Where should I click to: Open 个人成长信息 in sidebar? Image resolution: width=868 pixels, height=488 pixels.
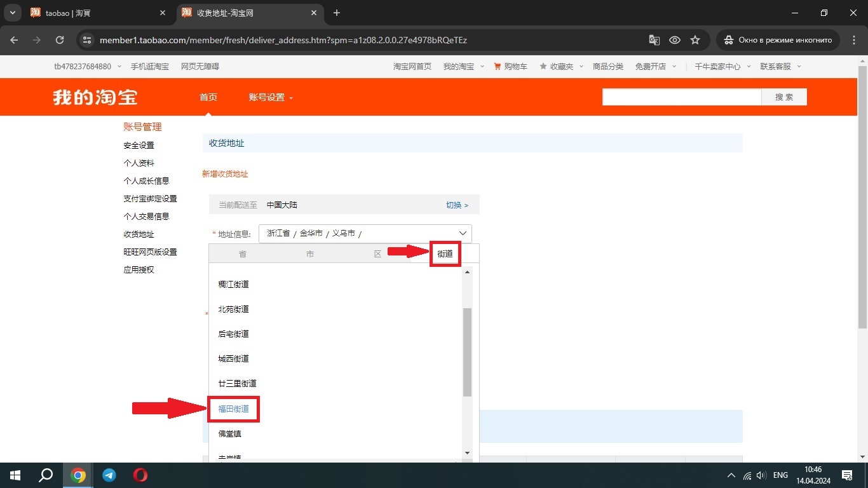[x=146, y=180]
